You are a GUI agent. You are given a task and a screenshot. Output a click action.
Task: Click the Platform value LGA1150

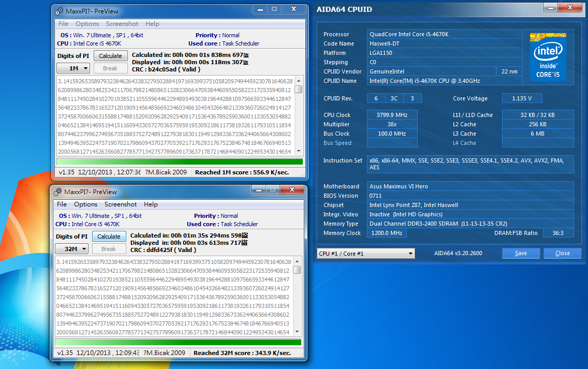(x=445, y=53)
